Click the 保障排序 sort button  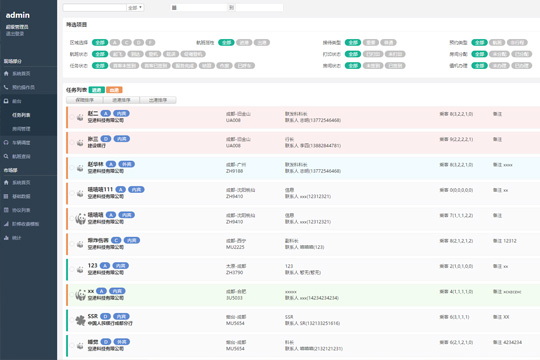click(x=84, y=100)
